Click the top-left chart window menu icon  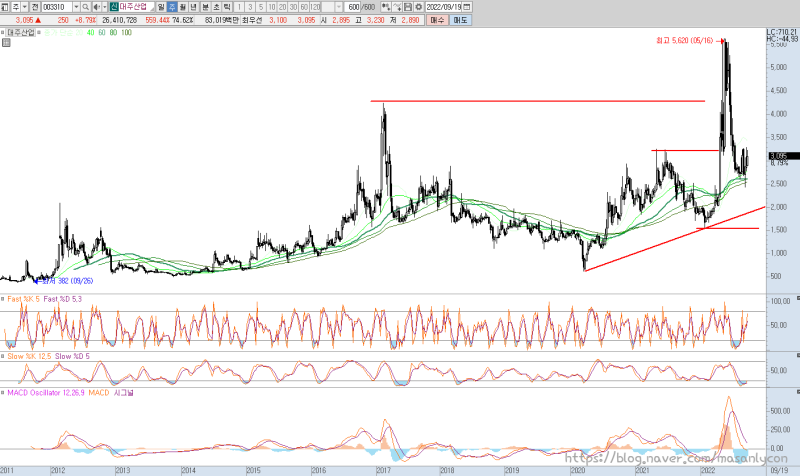coord(5,7)
